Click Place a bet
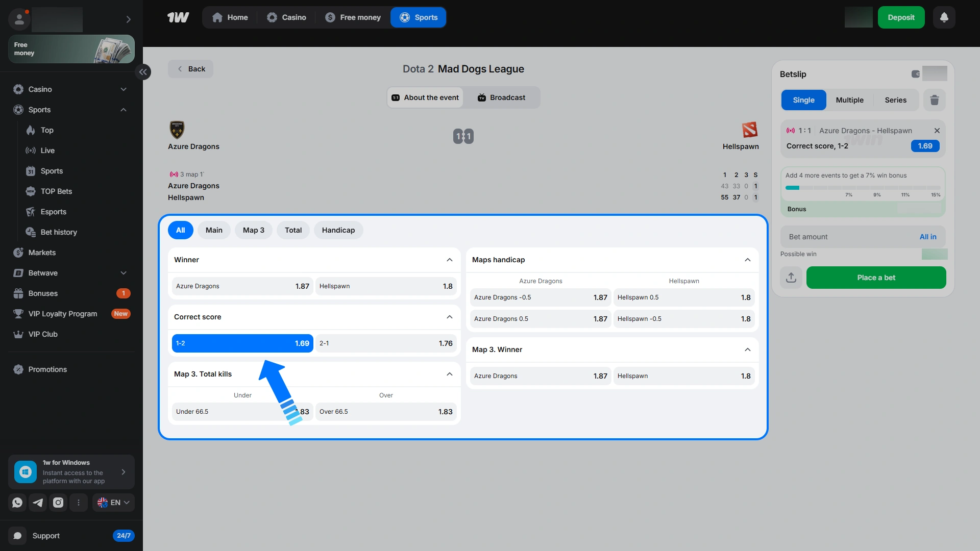The image size is (980, 551). tap(876, 278)
